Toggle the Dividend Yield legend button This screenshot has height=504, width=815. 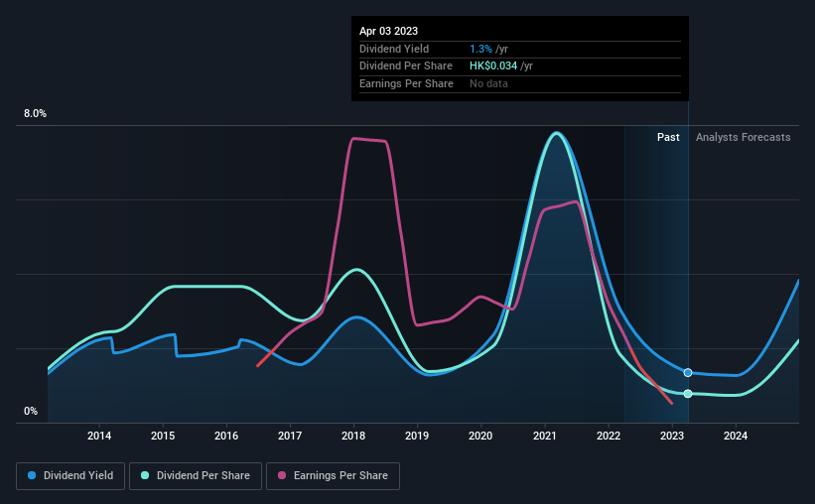pos(70,476)
